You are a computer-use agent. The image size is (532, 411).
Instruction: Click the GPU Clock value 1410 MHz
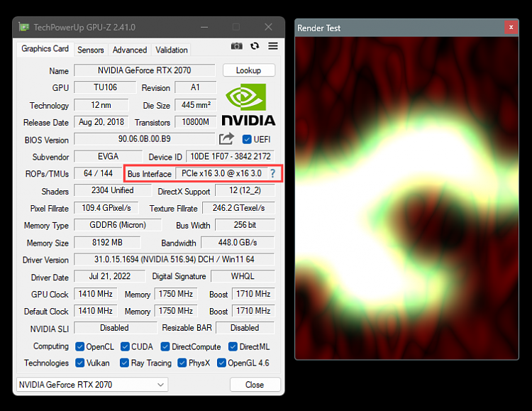coord(95,294)
